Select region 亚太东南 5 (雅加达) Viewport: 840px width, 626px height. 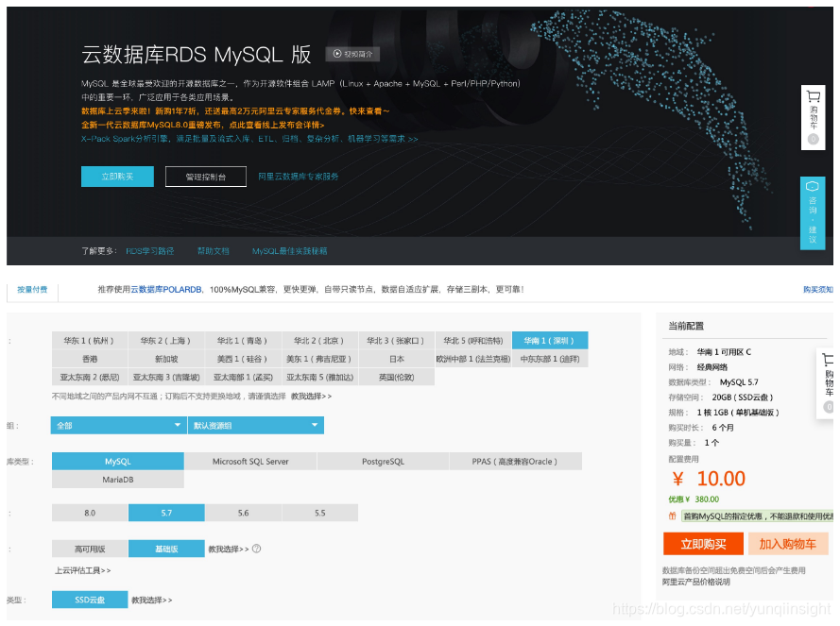point(319,377)
